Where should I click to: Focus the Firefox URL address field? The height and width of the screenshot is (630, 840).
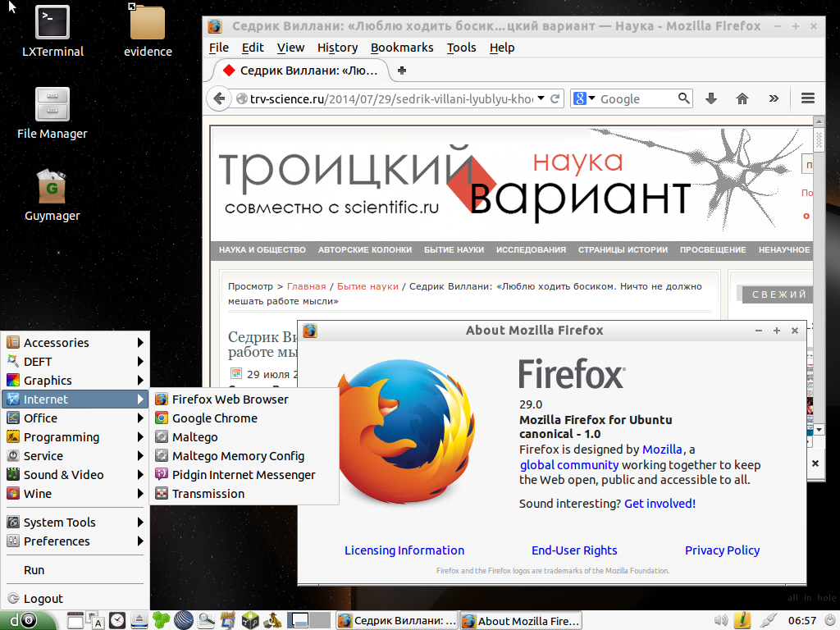(x=391, y=98)
